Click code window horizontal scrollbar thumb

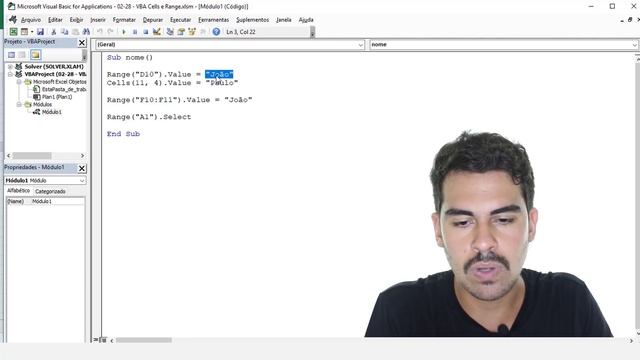point(144,340)
